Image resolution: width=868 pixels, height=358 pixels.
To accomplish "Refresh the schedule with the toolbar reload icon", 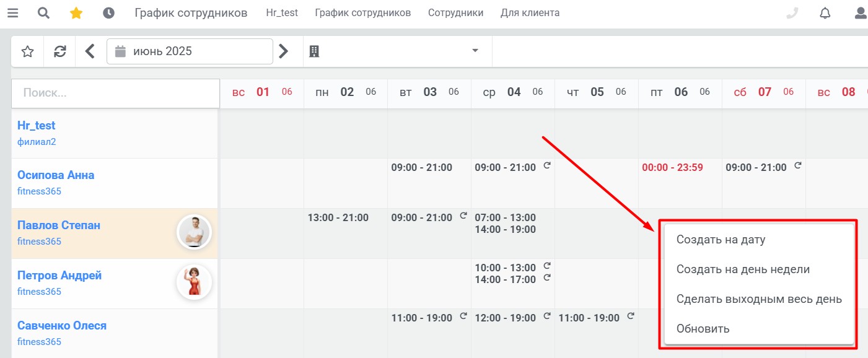I will pos(60,51).
